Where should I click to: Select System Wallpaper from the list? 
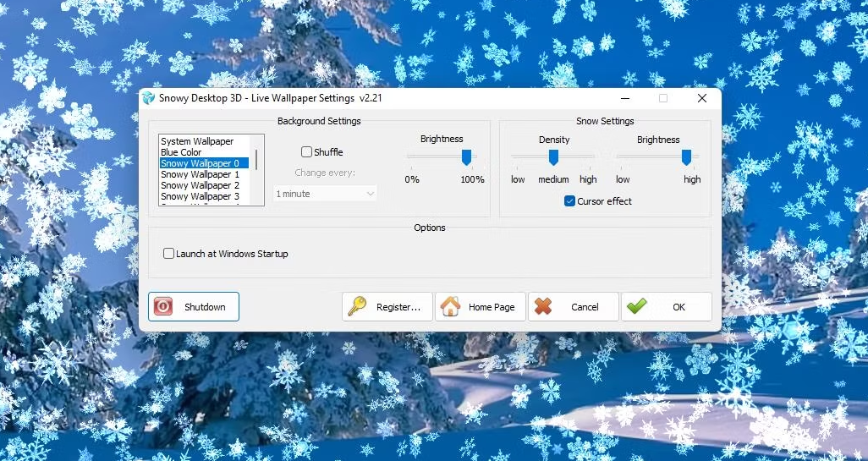pos(197,141)
